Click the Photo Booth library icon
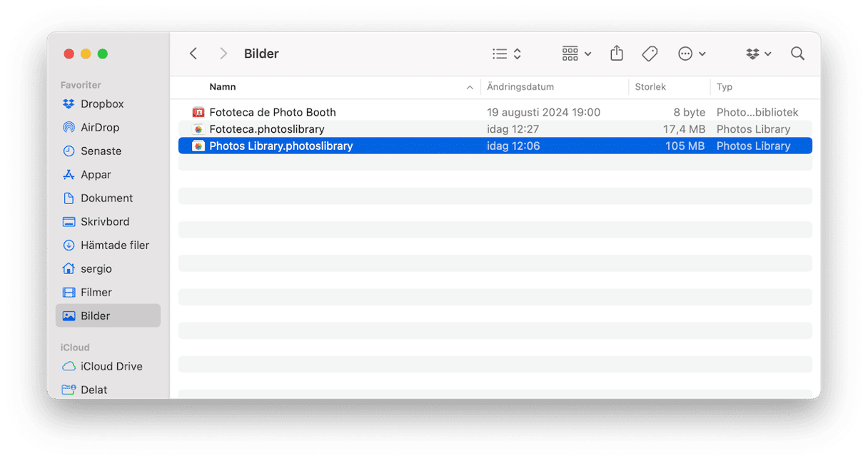868x461 pixels. (x=198, y=112)
